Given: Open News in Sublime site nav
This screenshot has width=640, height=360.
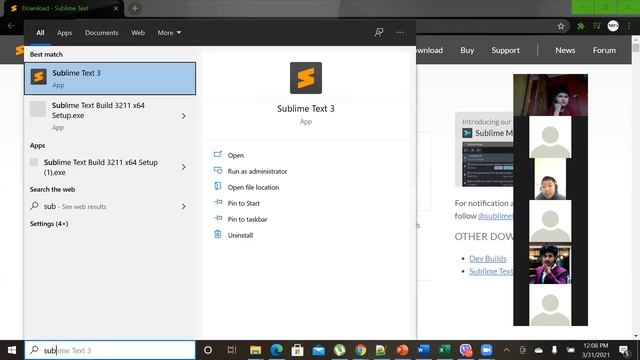Looking at the screenshot, I should point(565,50).
